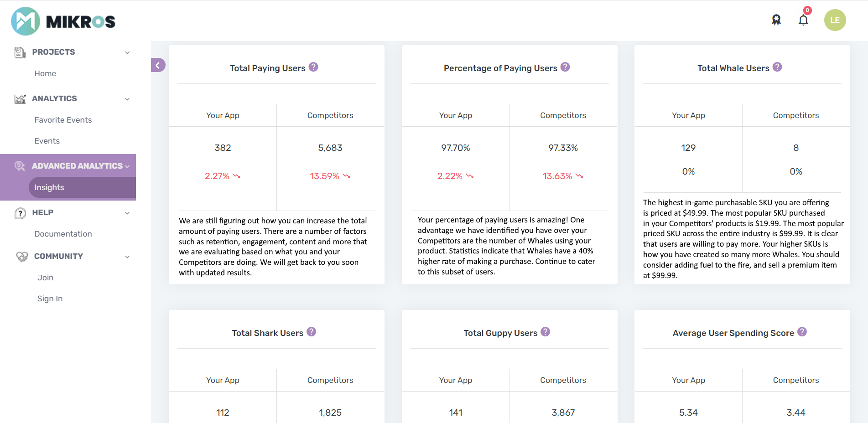Click the Sign In link
868x423 pixels.
point(50,299)
